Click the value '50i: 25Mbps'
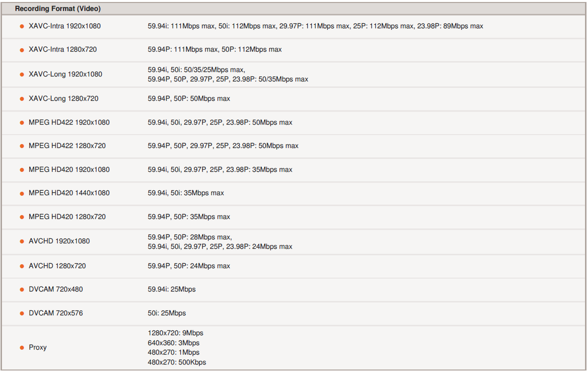 167,313
